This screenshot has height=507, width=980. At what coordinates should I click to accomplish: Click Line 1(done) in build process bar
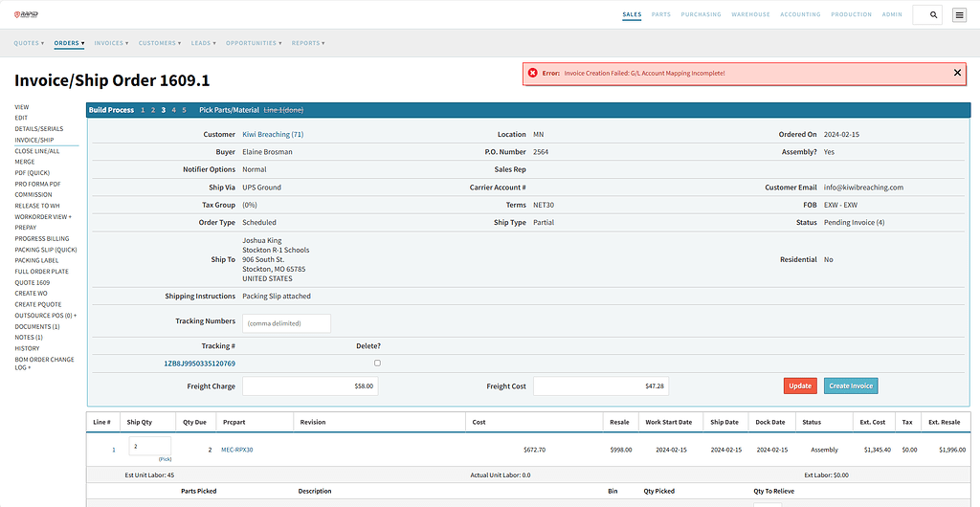(x=283, y=110)
